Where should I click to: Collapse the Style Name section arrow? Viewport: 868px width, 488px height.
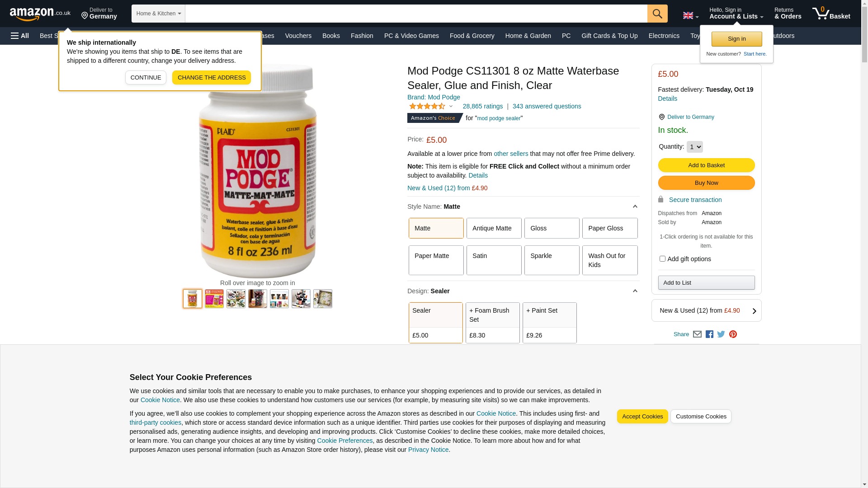tap(635, 206)
